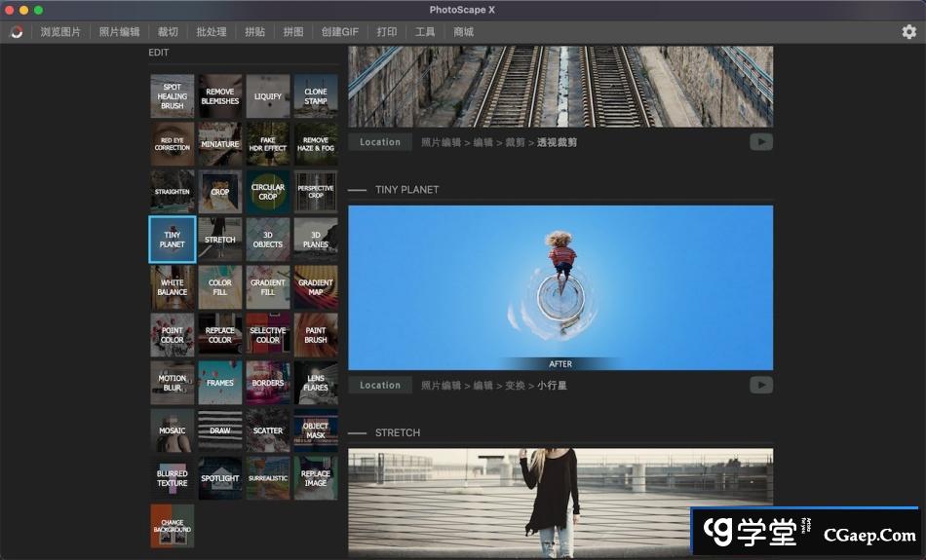Choose the Gradient Map tile
This screenshot has width=926, height=560.
click(316, 287)
